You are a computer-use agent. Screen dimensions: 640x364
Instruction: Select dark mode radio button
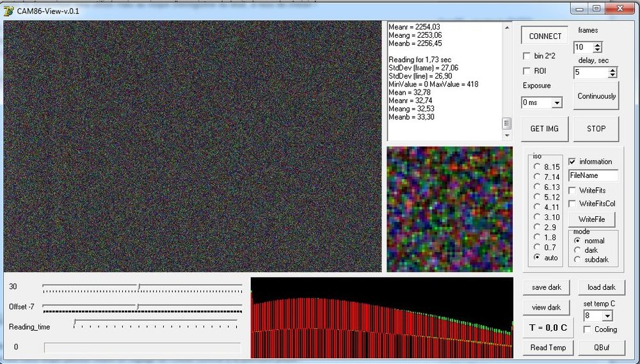click(577, 250)
